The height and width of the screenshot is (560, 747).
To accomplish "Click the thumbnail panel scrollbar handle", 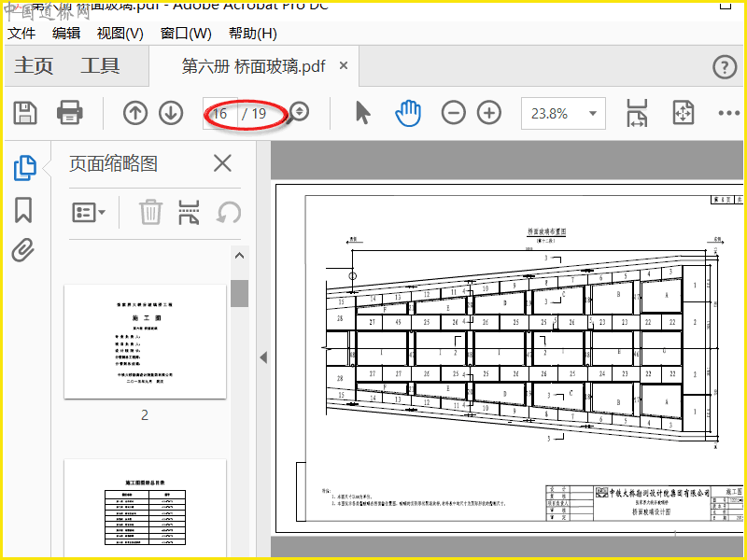I will pyautogui.click(x=240, y=293).
